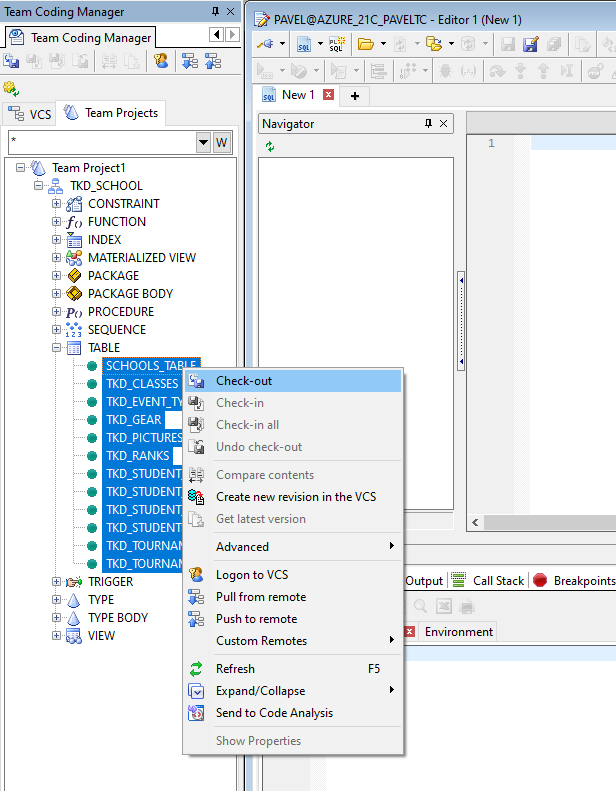Close the Navigator panel
This screenshot has height=791, width=616.
[443, 123]
